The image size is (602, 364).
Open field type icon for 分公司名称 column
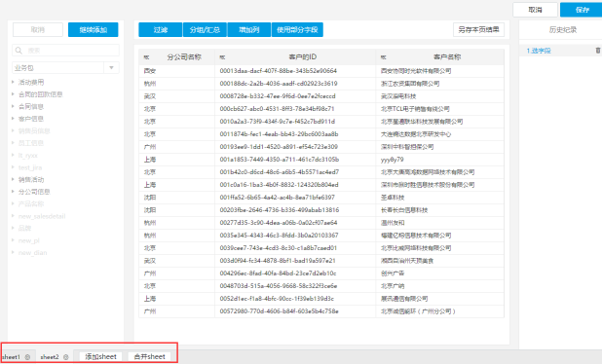(x=146, y=57)
